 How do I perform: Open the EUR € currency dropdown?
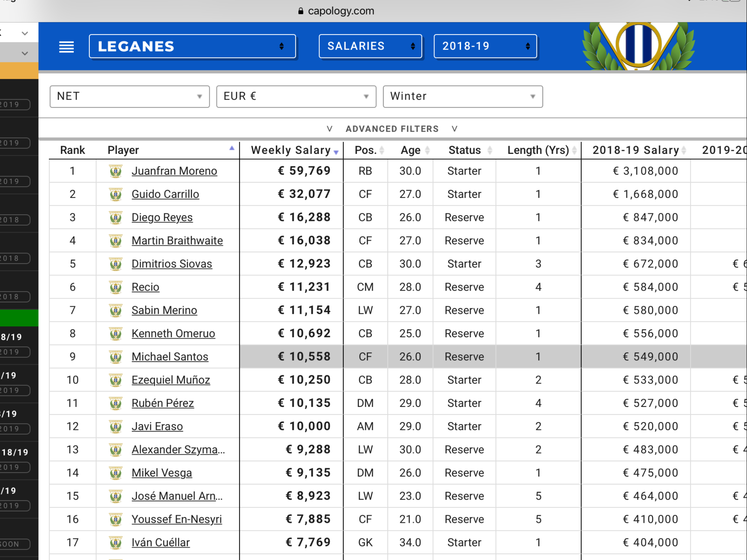[296, 97]
